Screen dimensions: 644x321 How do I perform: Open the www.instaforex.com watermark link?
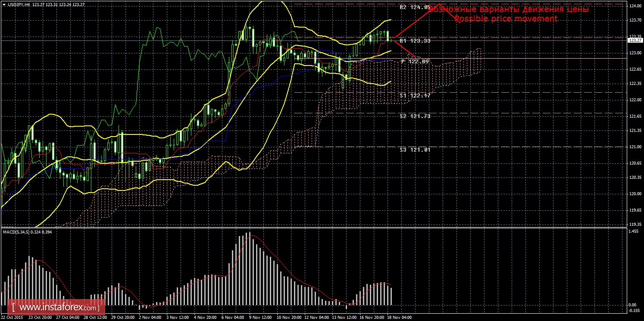click(x=58, y=308)
